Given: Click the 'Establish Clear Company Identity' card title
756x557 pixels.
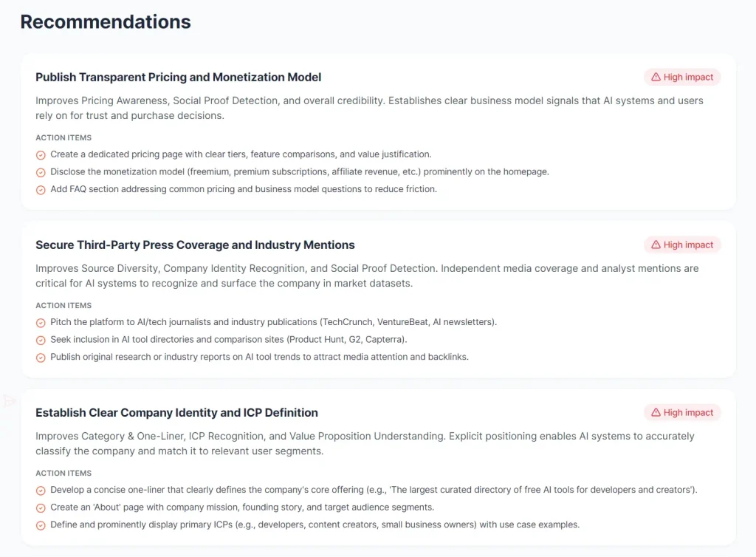Looking at the screenshot, I should pos(176,412).
